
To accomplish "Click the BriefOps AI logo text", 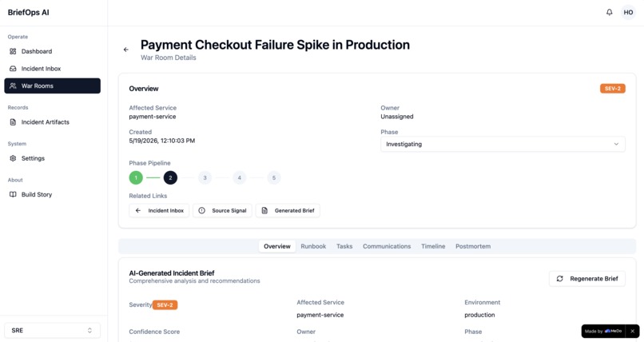I will point(28,12).
